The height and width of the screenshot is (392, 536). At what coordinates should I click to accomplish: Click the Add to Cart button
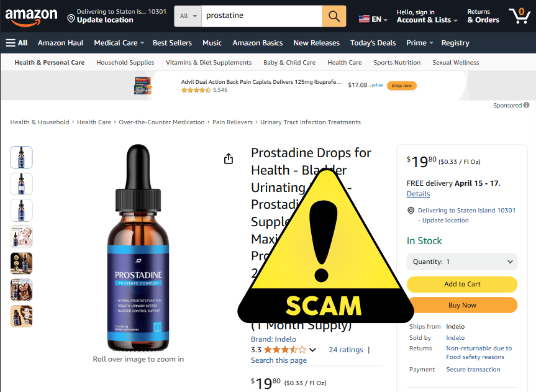[x=462, y=284]
